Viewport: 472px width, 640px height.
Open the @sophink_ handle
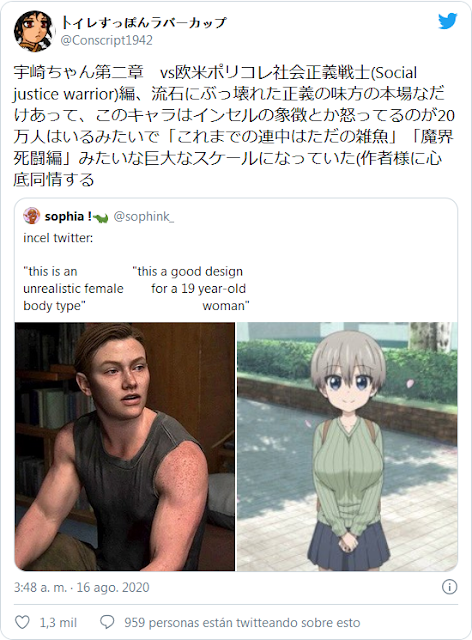tap(143, 216)
